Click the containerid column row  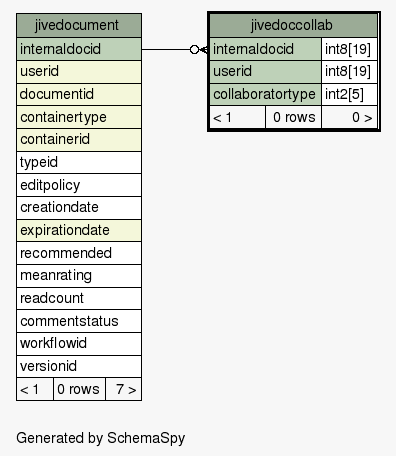(x=79, y=140)
